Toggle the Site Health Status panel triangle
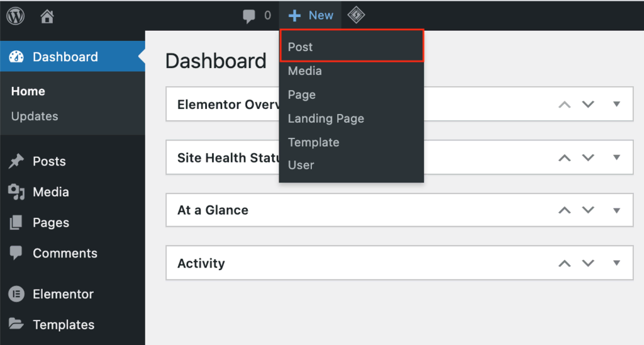This screenshot has height=345, width=644. (x=616, y=157)
